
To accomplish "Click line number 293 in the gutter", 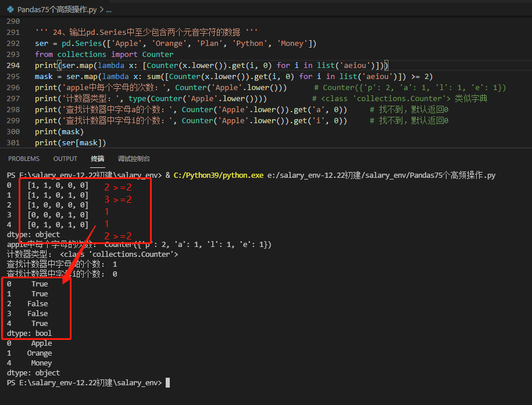I will tap(13, 54).
